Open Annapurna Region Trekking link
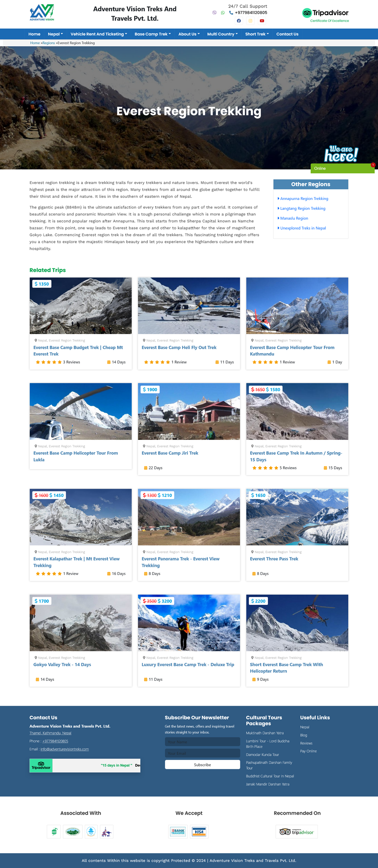This screenshot has height=868, width=378. 304,199
